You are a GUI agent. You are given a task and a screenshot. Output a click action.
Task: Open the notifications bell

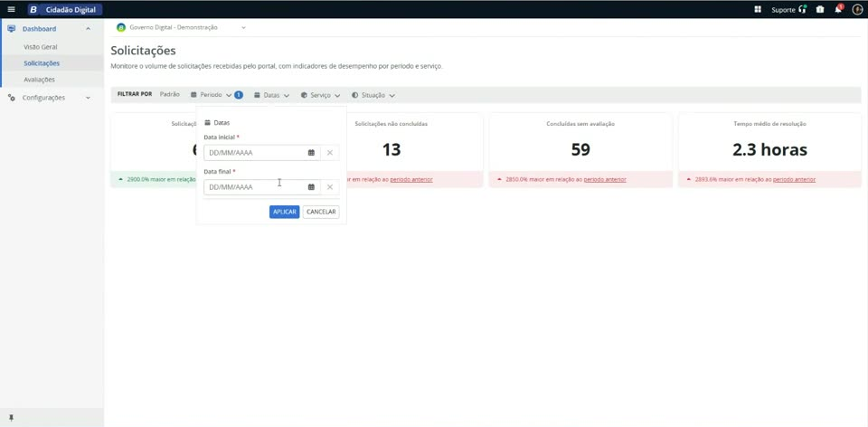pyautogui.click(x=839, y=9)
